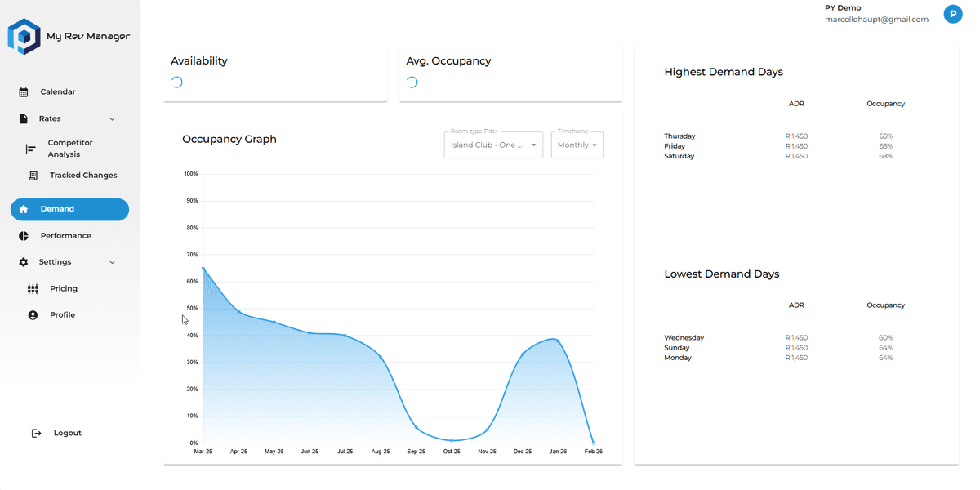Click the Availability loading spinner
The image size is (980, 490).
click(x=177, y=82)
